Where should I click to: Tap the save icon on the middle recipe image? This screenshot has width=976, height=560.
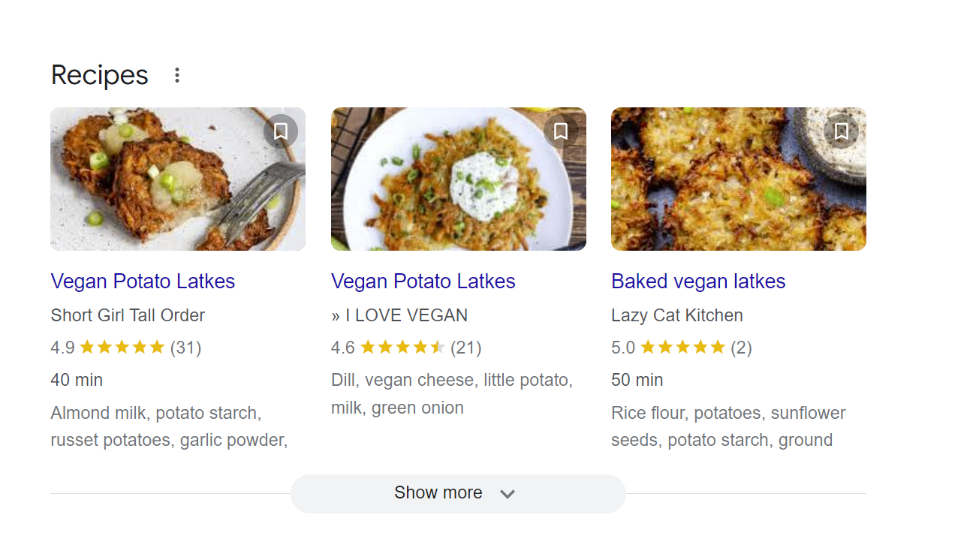(561, 131)
